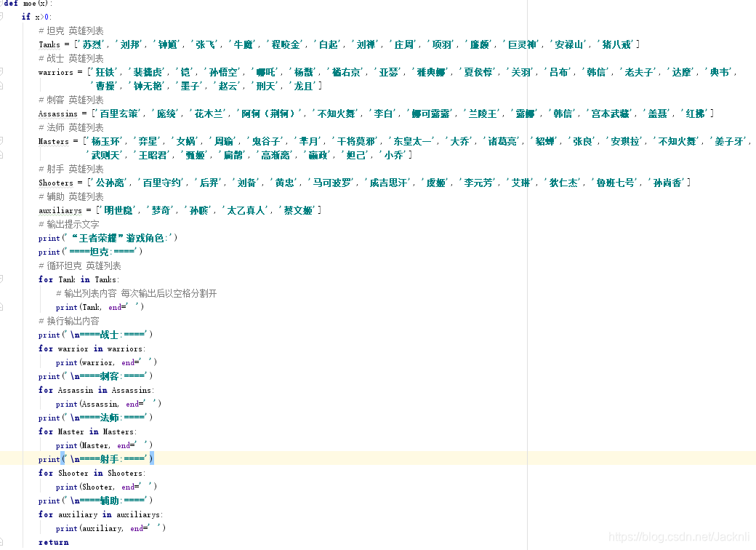Click the comment '# 换行输出内容'
The height and width of the screenshot is (550, 756).
tap(69, 321)
